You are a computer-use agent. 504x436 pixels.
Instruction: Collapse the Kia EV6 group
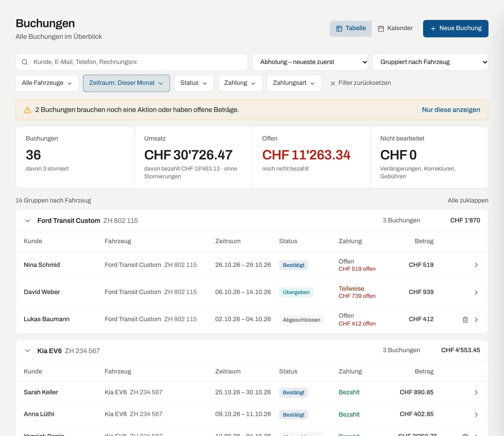(x=28, y=351)
